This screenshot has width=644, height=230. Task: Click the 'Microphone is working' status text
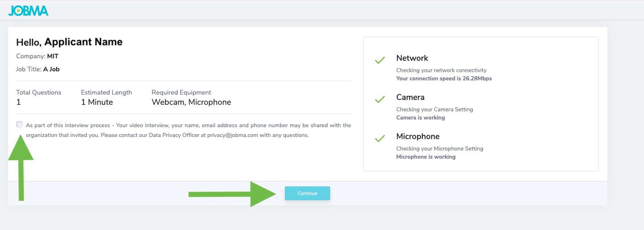(426, 157)
